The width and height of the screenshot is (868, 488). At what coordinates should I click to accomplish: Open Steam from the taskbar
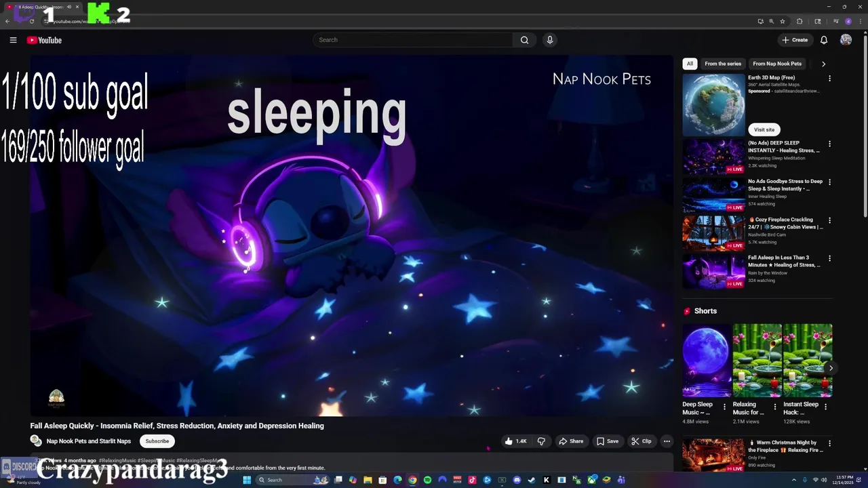click(x=532, y=480)
